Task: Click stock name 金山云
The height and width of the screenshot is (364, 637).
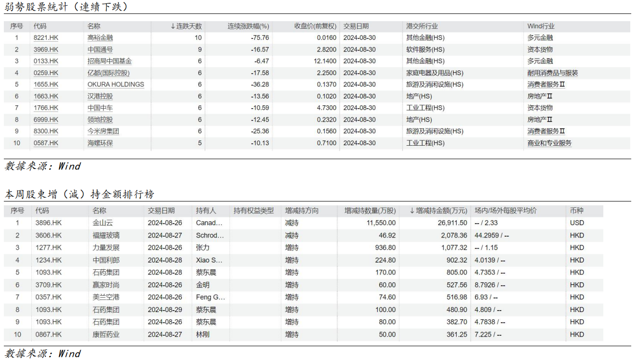Action: click(102, 223)
